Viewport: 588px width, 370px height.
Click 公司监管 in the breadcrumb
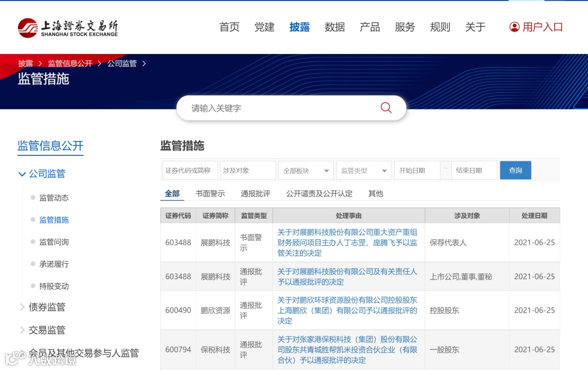point(122,63)
